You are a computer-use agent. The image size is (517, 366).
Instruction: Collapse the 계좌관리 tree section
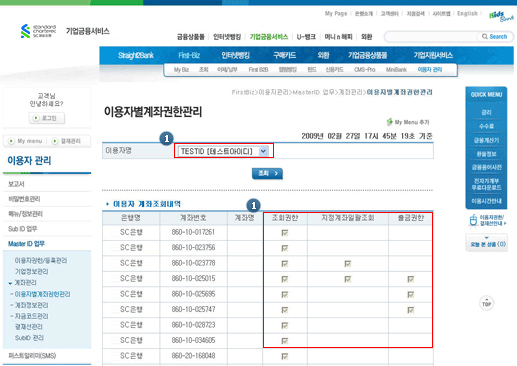pyautogui.click(x=10, y=283)
